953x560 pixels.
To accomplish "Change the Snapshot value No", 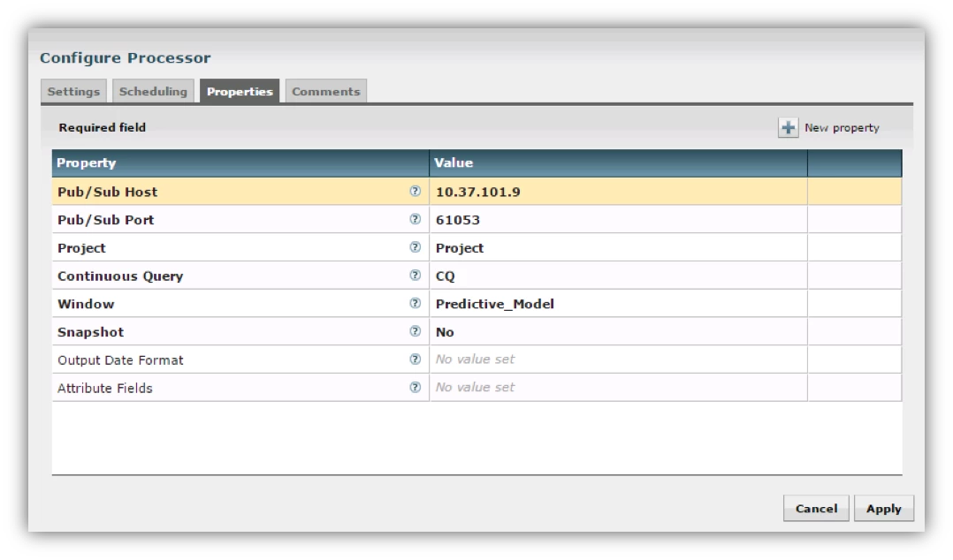I will (618, 331).
